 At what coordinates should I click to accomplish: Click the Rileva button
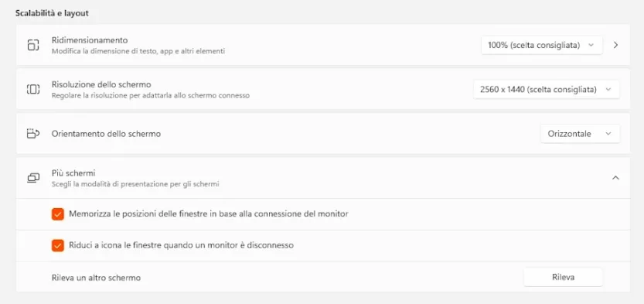point(563,277)
